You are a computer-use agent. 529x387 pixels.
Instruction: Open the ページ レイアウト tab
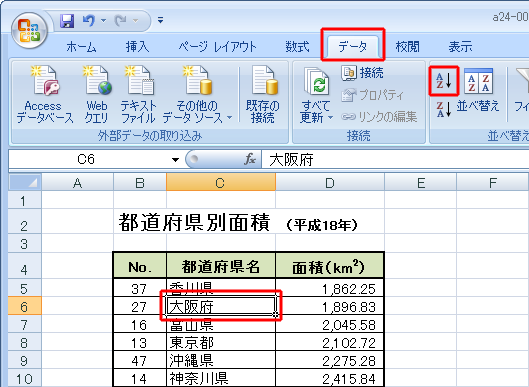pyautogui.click(x=218, y=47)
